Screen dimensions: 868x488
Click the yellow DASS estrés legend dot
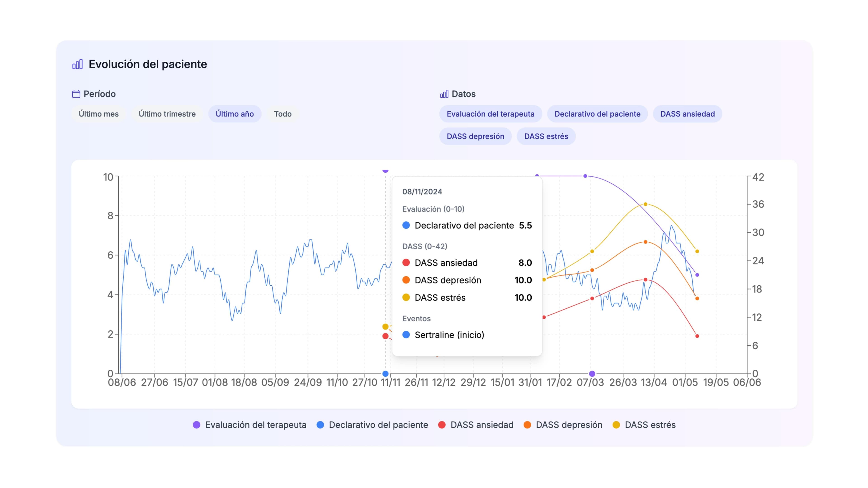(x=616, y=425)
